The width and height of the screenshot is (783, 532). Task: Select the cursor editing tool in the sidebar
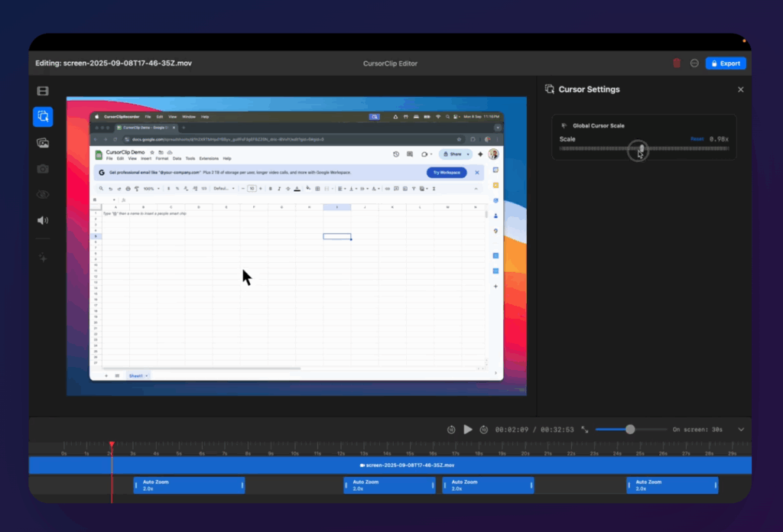point(43,116)
